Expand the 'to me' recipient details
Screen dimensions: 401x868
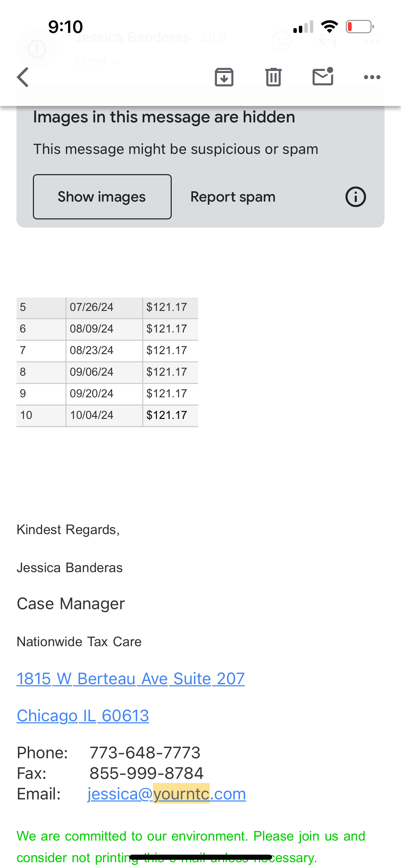point(97,61)
